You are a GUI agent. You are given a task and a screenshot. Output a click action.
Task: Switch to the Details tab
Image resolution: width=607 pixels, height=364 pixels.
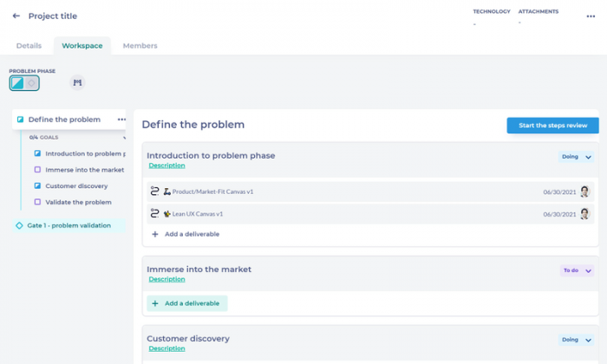pos(29,46)
